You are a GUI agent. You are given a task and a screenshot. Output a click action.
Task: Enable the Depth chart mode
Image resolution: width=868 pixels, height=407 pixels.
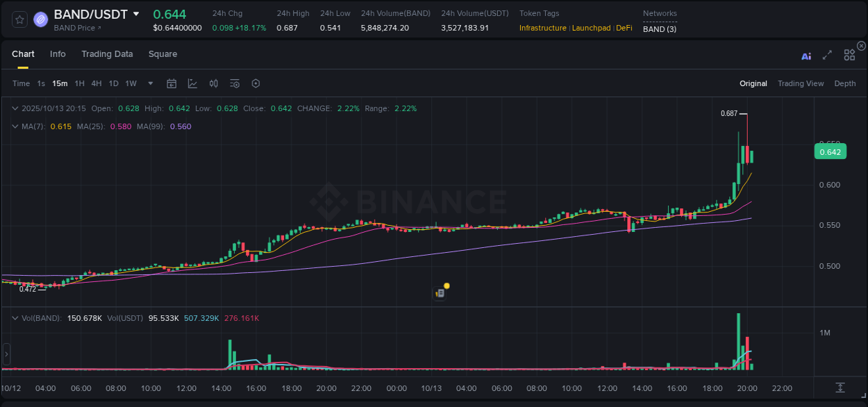[845, 83]
